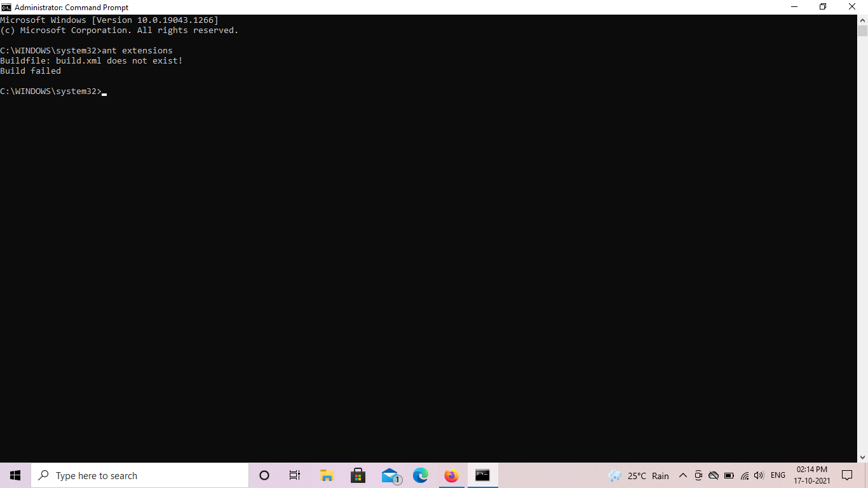The image size is (868, 488).
Task: Click the "ant extensions" command text
Action: [x=137, y=50]
